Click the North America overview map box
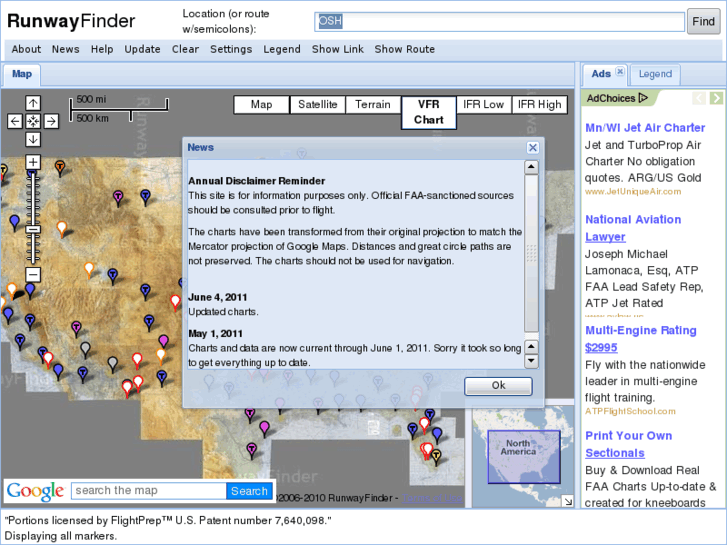The image size is (727, 545). [x=524, y=457]
